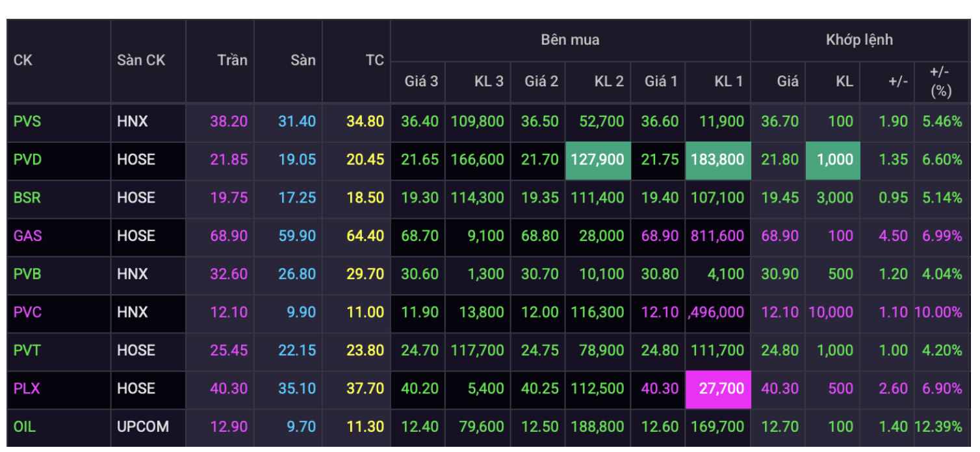Click the BSR ticker symbol
980x452 pixels.
pos(27,197)
